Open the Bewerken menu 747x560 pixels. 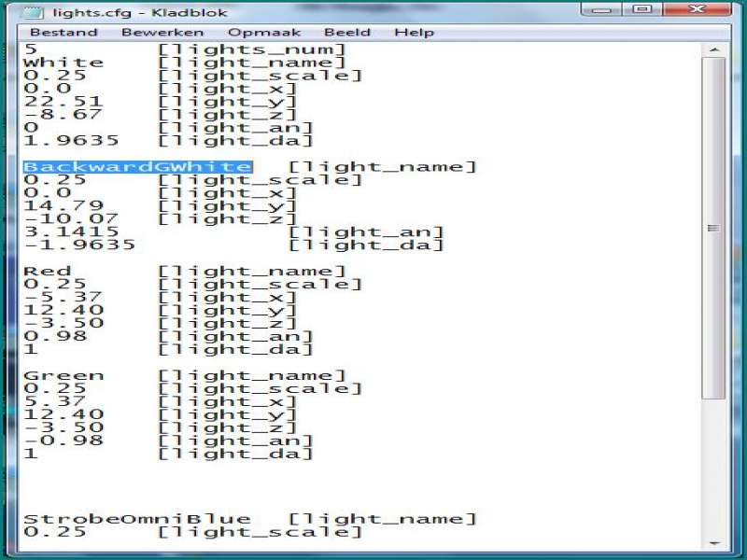tap(162, 33)
